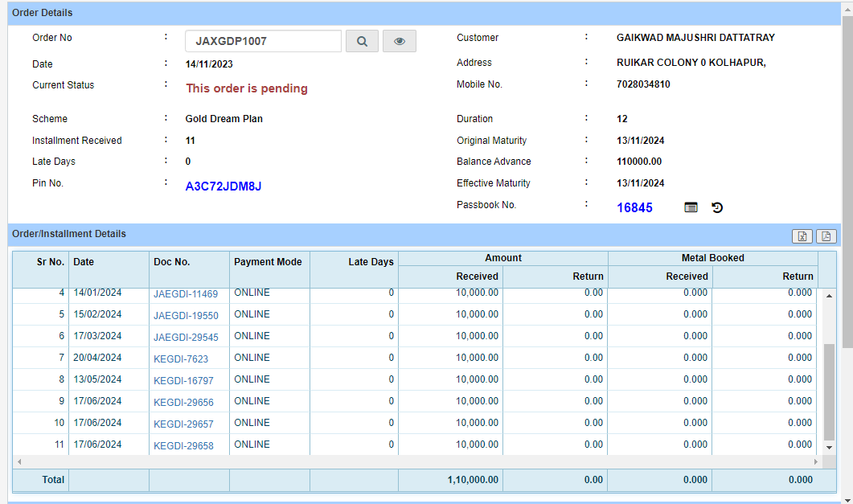Screen dimensions: 853x504
Task: Export installment details to Excel
Action: [802, 236]
